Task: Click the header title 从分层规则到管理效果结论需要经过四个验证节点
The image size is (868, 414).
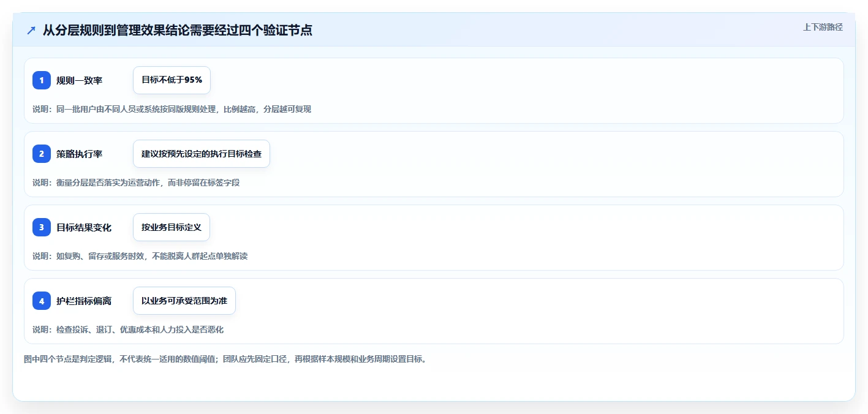Action: coord(178,30)
